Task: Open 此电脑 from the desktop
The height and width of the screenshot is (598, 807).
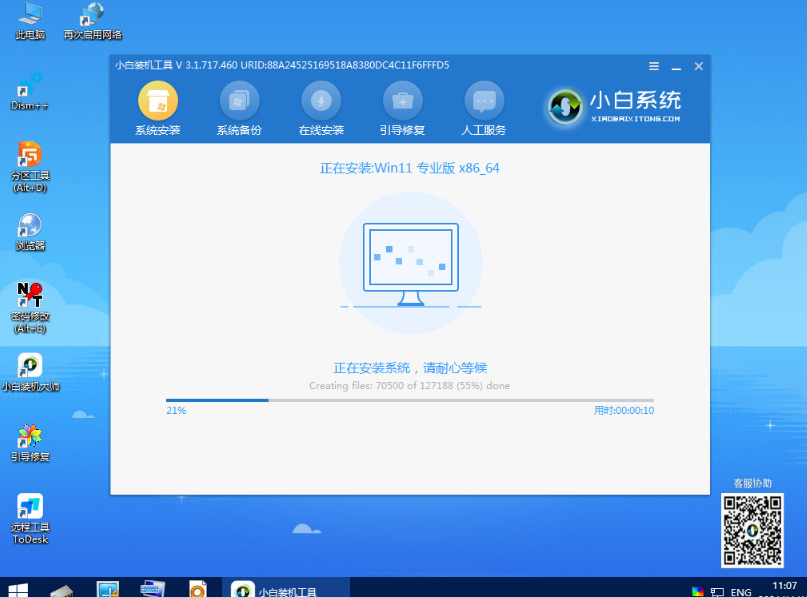Action: click(30, 18)
